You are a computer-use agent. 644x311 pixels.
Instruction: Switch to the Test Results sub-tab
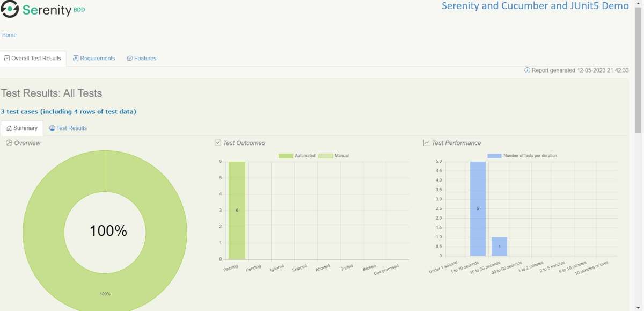coord(71,128)
